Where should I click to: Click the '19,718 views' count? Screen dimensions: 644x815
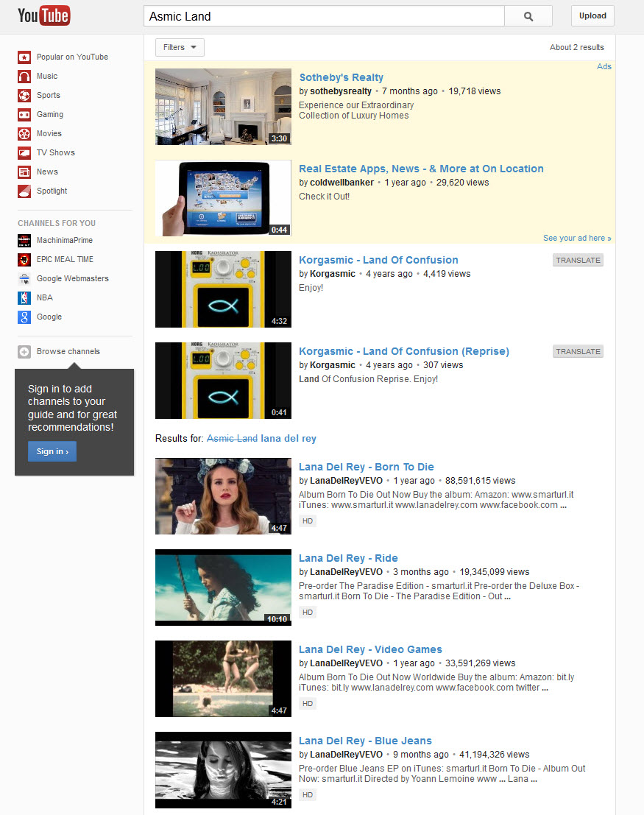click(475, 91)
